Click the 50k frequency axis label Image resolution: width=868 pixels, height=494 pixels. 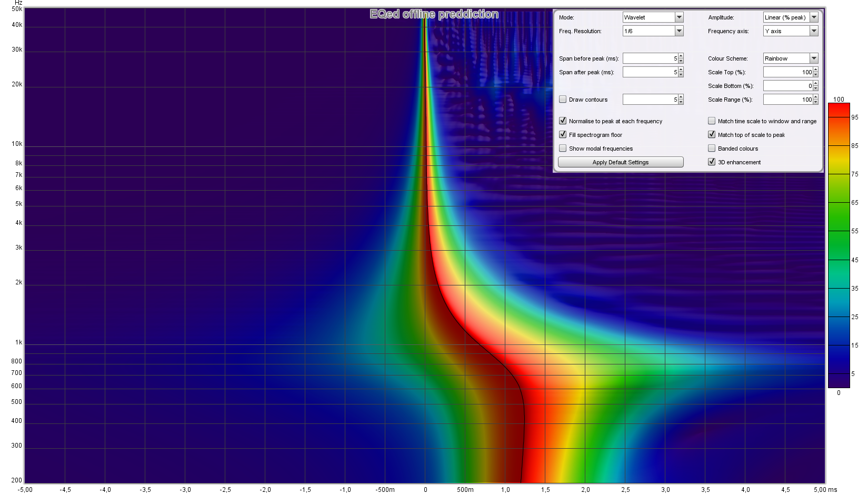(17, 9)
